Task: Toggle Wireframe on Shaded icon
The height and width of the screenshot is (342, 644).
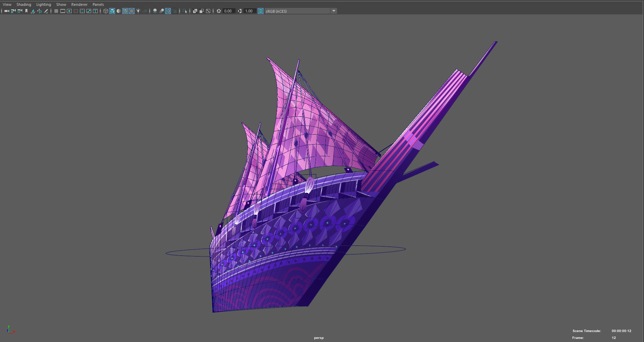Action: pos(125,11)
